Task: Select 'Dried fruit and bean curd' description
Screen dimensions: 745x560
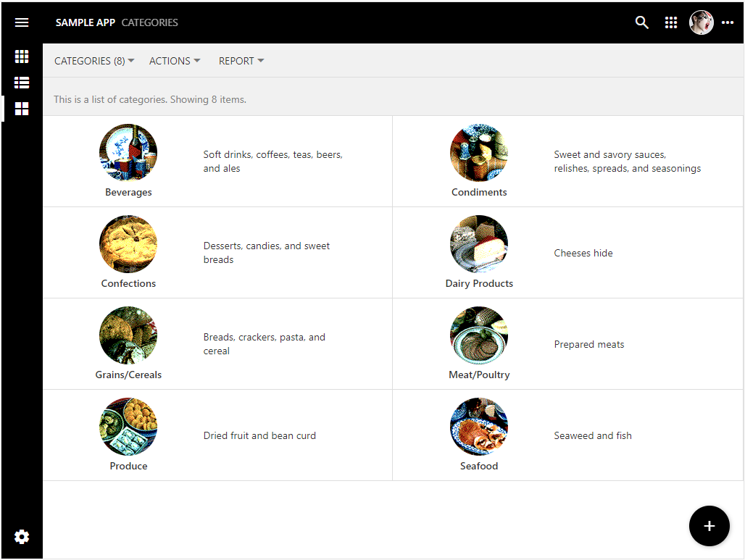Action: click(x=259, y=435)
